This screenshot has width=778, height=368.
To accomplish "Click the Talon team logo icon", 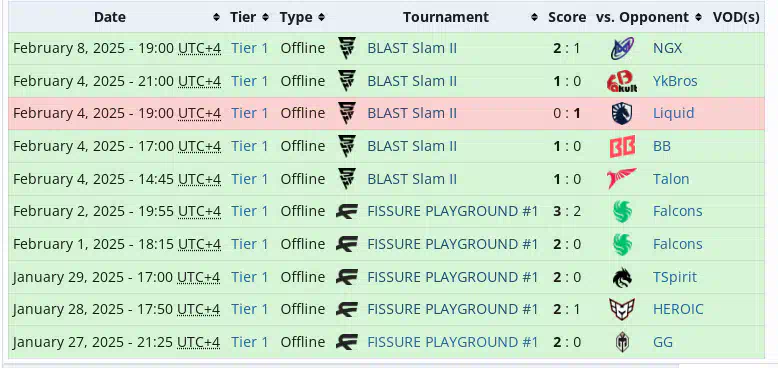I will (622, 179).
